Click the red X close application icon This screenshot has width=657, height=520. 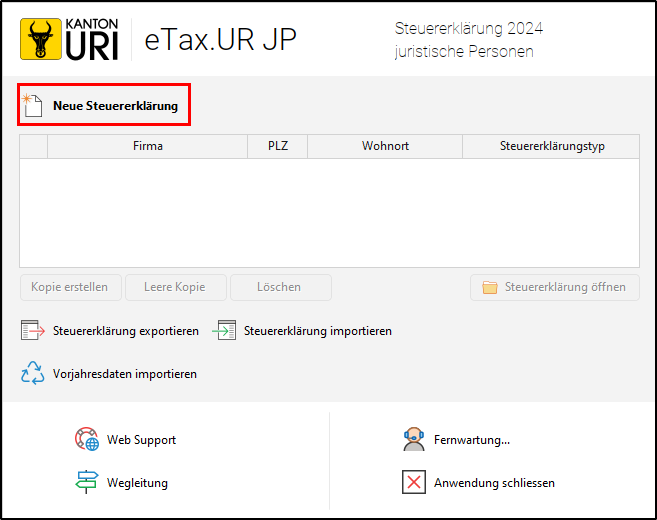[x=414, y=482]
